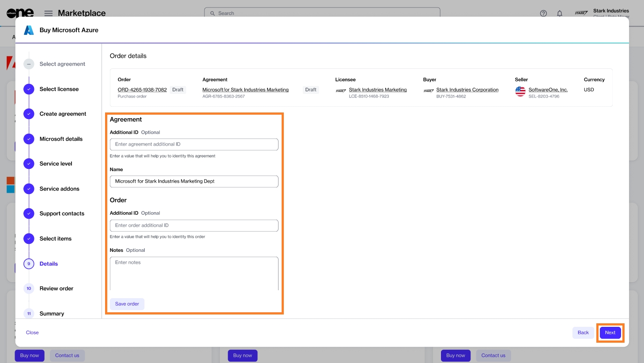The image size is (644, 363).
Task: Click the Service level checkmark step icon
Action: point(29,164)
